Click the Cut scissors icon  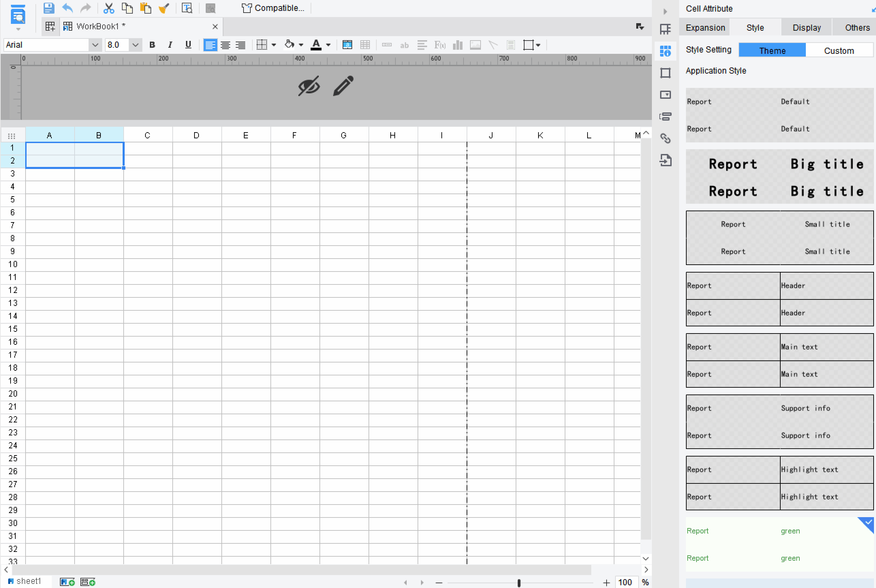click(109, 8)
